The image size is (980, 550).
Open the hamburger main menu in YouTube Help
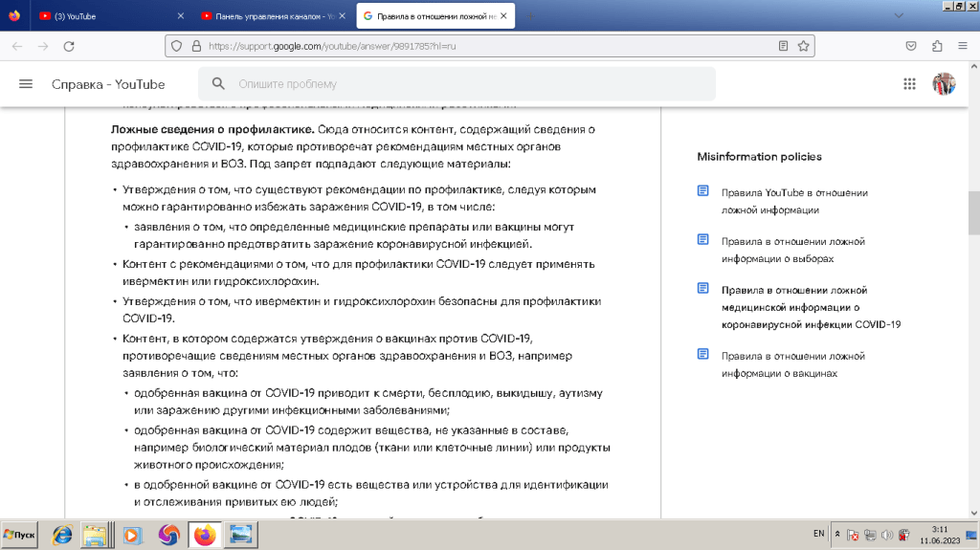(26, 84)
